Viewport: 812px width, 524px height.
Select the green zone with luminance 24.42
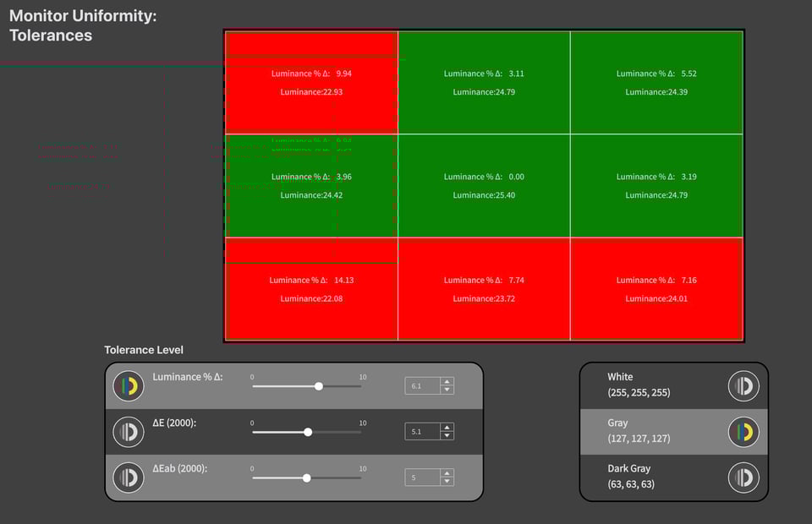coord(311,186)
